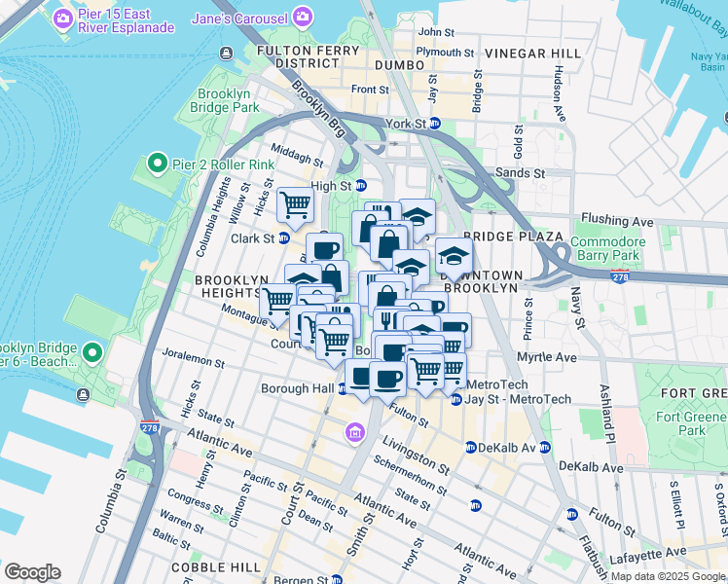
Task: Click the subway icon beside Flatbush label
Action: tap(572, 514)
